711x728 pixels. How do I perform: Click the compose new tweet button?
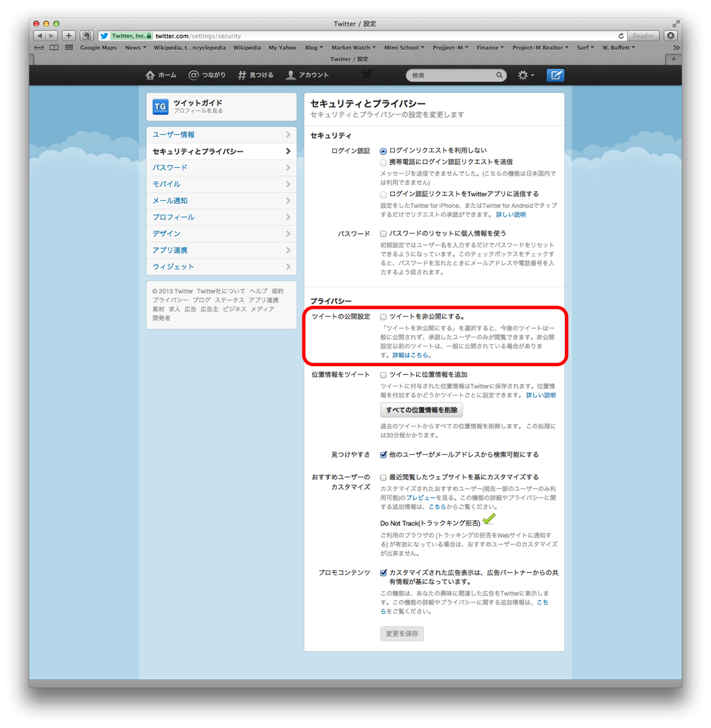[555, 75]
